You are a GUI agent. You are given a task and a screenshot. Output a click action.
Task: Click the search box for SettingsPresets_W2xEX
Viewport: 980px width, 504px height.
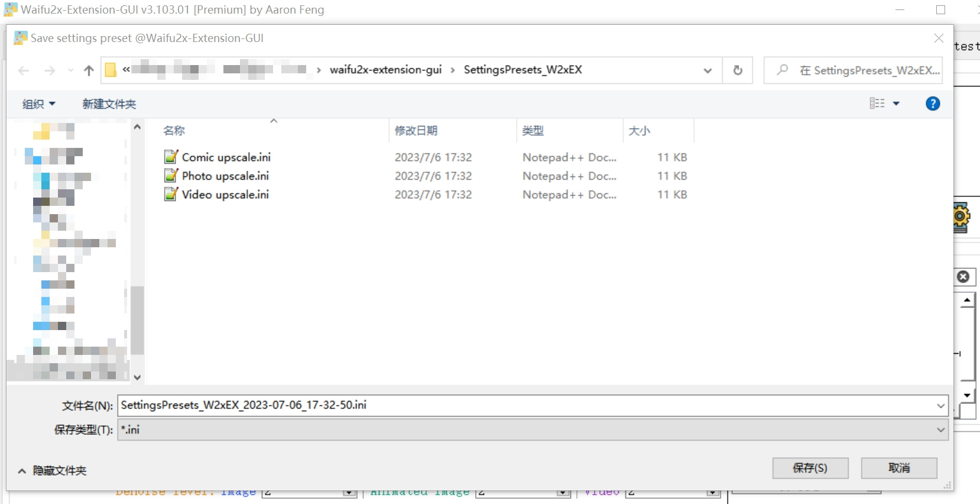click(853, 70)
